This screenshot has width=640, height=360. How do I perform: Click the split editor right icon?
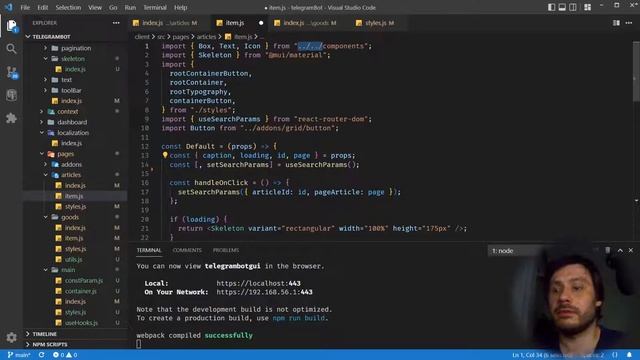pyautogui.click(x=616, y=23)
